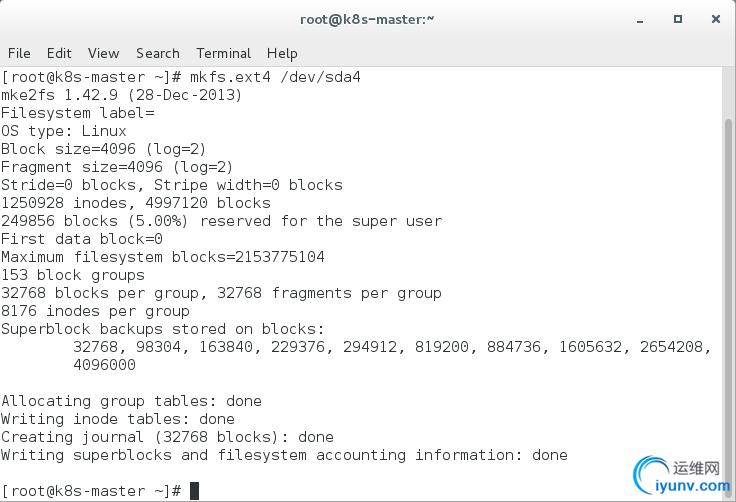Image resolution: width=736 pixels, height=502 pixels.
Task: Click the 'Maximum filesystem blocks' line
Action: (162, 257)
